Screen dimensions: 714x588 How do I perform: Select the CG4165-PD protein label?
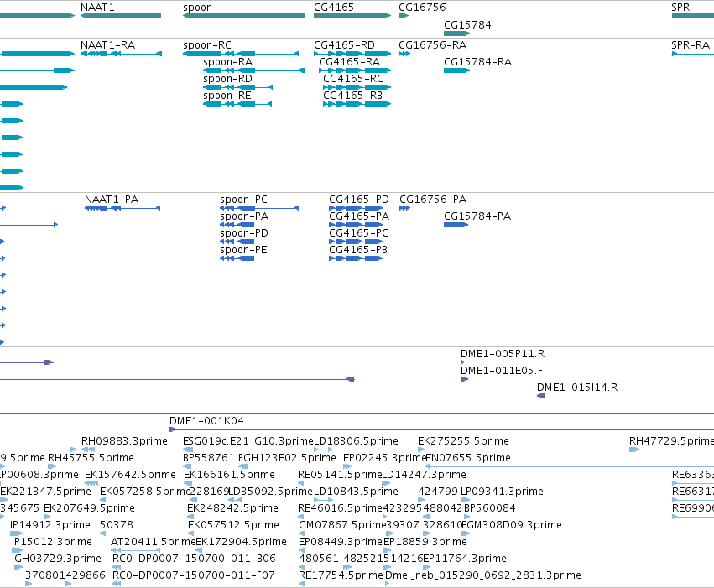359,200
